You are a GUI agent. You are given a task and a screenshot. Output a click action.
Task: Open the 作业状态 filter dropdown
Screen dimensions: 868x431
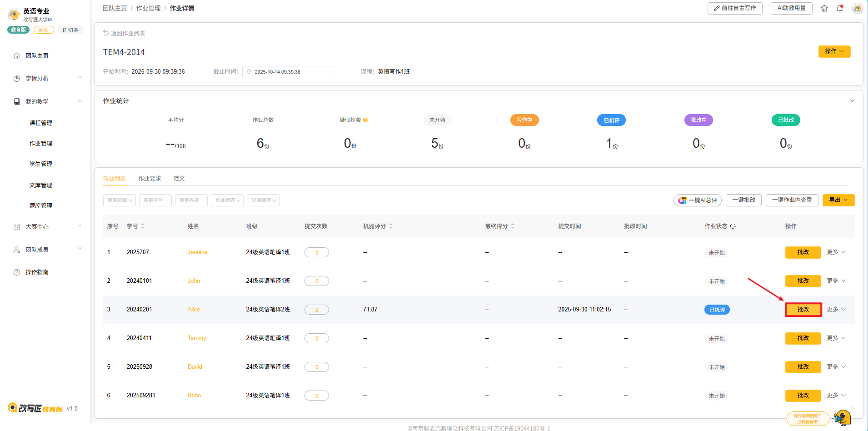pyautogui.click(x=227, y=200)
